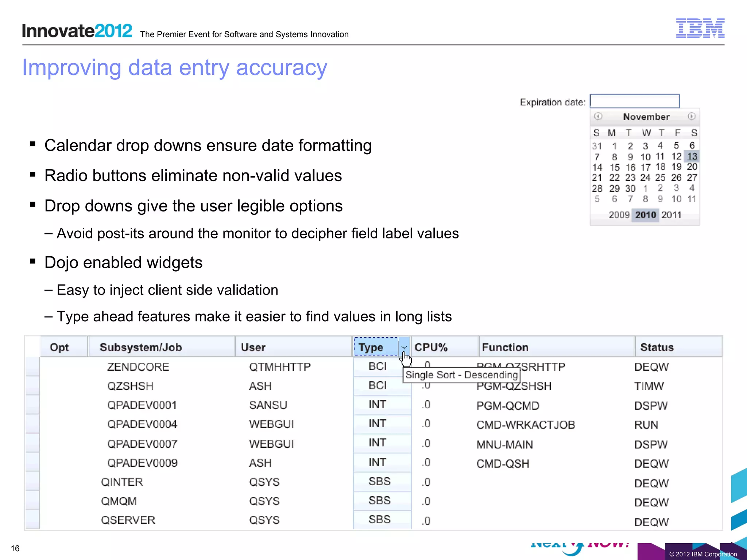Sort by the CPU% column header
Viewport: 747px width, 560px height.
445,347
